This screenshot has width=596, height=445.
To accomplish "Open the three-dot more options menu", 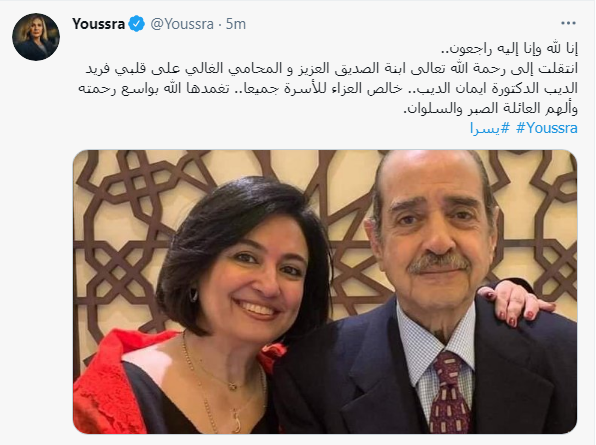I will (568, 24).
